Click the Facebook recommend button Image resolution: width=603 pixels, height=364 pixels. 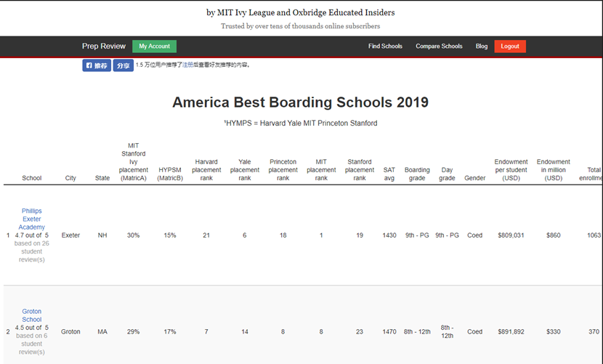point(97,65)
